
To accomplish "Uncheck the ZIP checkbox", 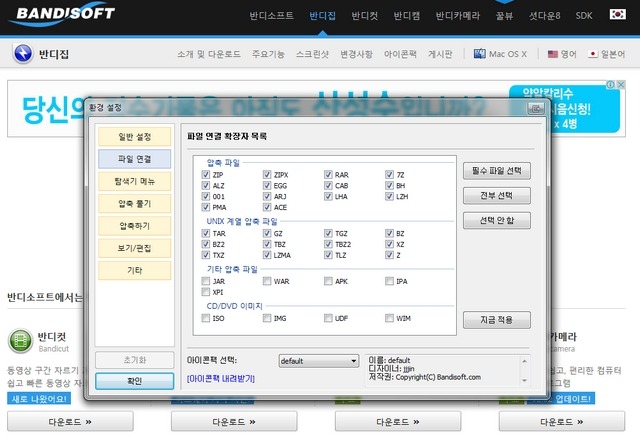I will [x=206, y=175].
